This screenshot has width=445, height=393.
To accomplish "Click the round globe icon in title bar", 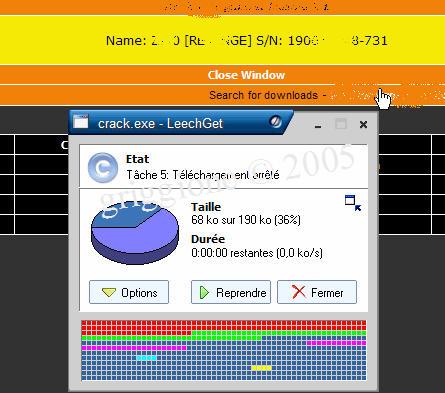I will 275,122.
